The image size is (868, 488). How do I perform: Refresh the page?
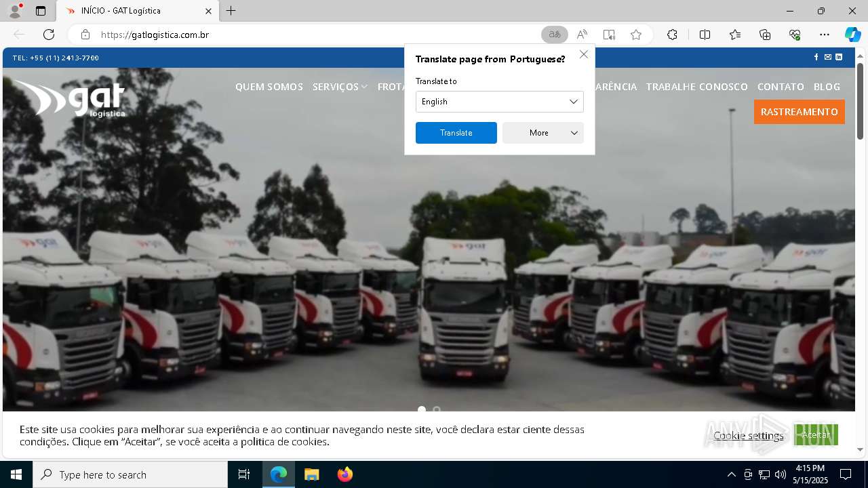(49, 35)
